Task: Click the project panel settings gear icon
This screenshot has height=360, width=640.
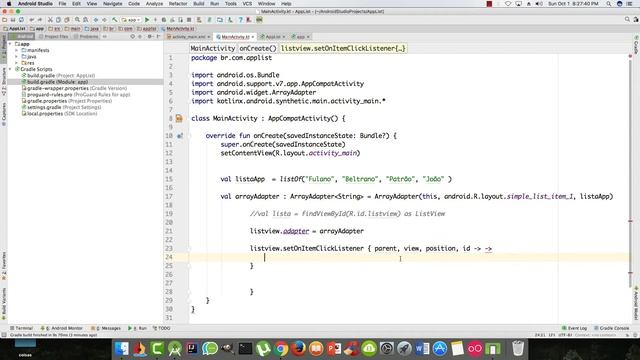Action: [x=149, y=37]
